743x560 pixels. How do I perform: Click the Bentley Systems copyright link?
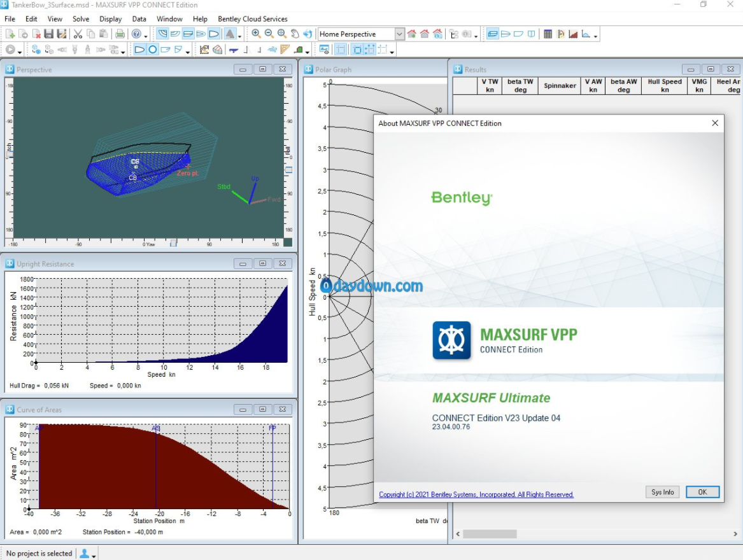(x=476, y=494)
